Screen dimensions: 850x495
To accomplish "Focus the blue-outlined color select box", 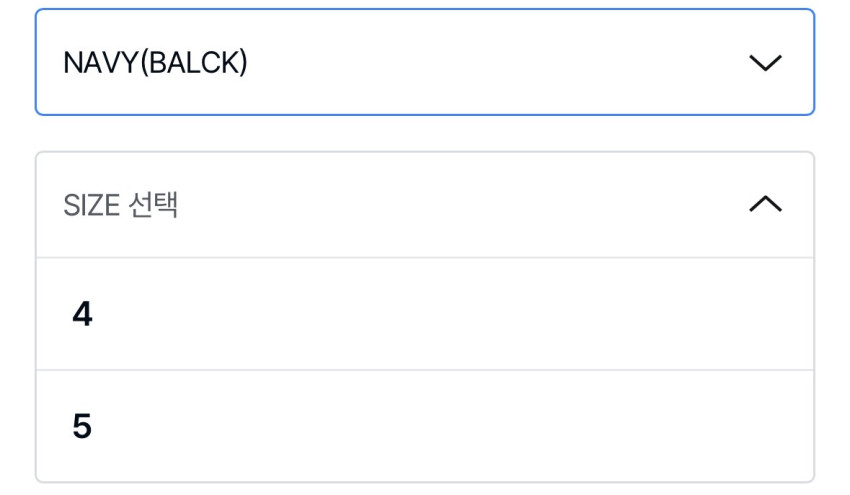I will pos(425,62).
